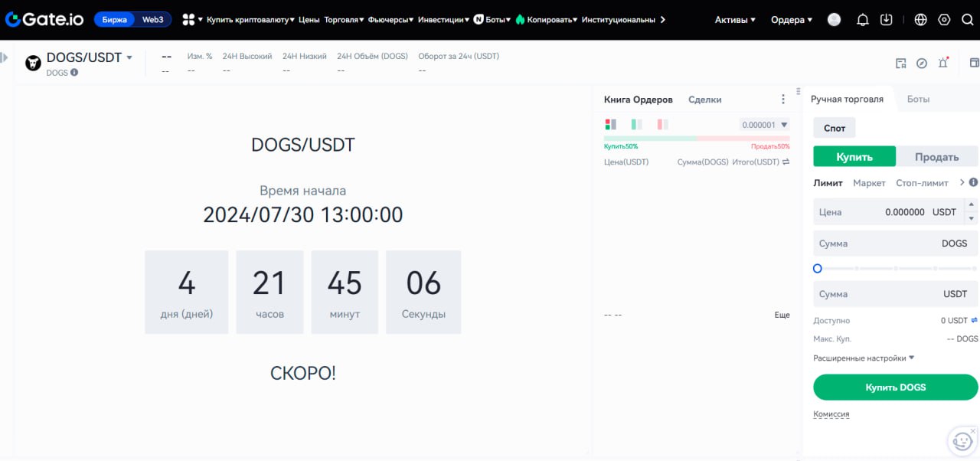Image resolution: width=980 pixels, height=461 pixels.
Task: Open the user avatar profile
Action: pos(835,20)
